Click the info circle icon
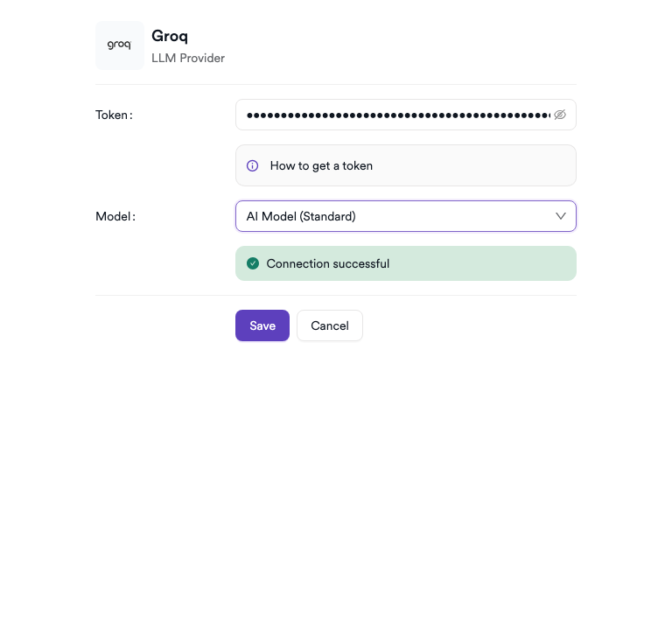Viewport: 672px width, 630px height. (253, 165)
